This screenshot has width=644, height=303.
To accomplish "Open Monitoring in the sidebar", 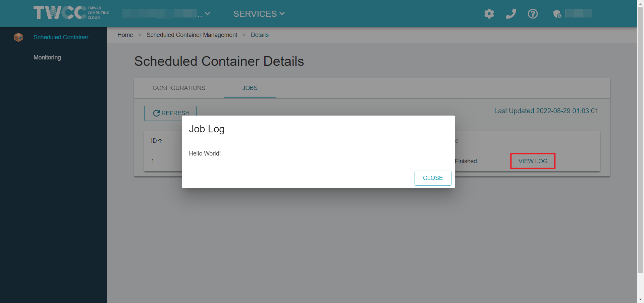I will point(47,57).
